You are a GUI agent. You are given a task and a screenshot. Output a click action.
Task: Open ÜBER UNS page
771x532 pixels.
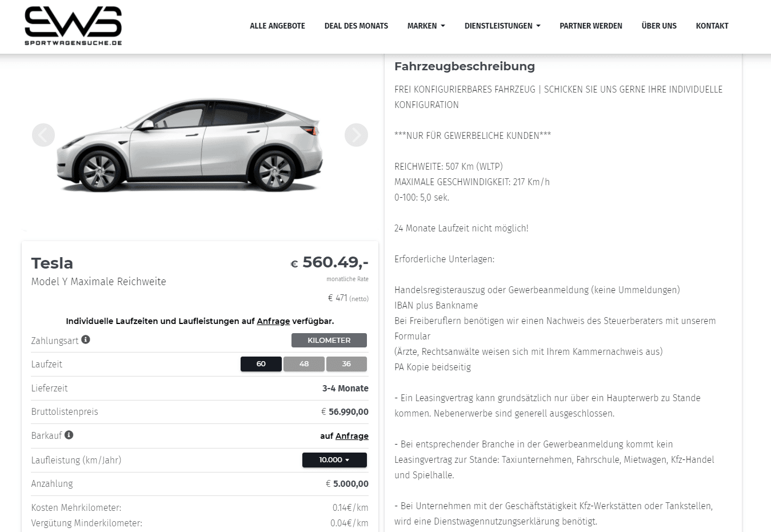[x=659, y=26]
